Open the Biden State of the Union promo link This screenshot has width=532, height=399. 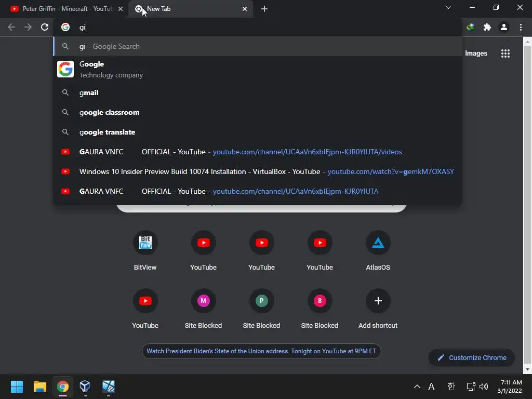(261, 351)
